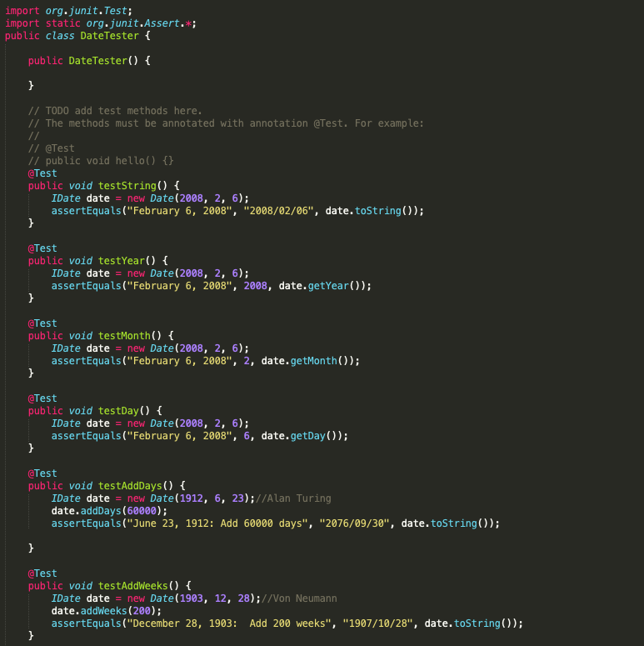Click the @Test annotation above testAddDays

pos(42,473)
